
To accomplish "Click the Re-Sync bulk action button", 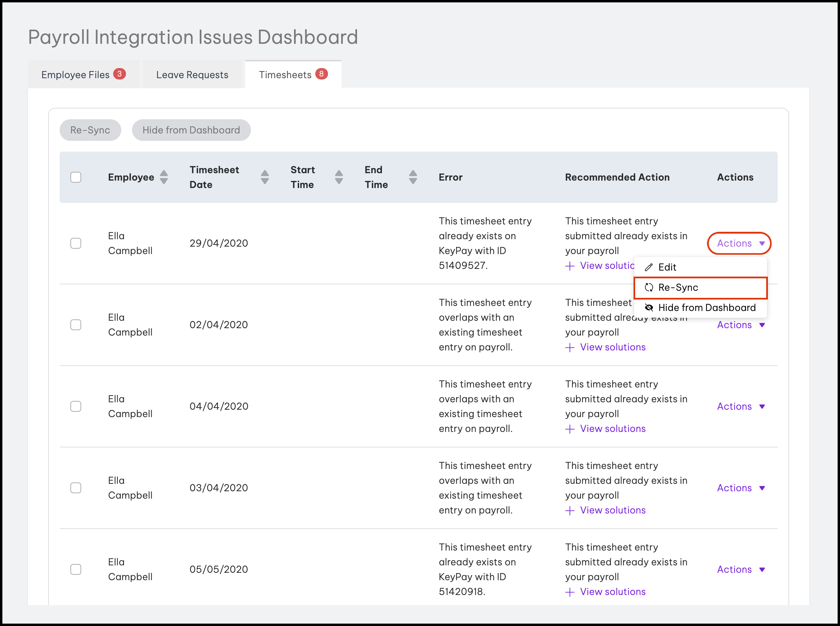I will coord(90,130).
